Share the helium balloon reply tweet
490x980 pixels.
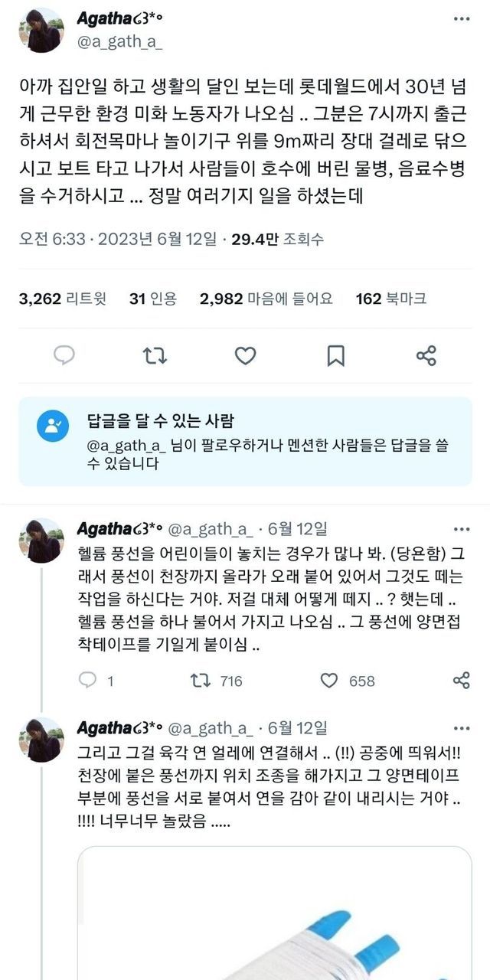[461, 681]
